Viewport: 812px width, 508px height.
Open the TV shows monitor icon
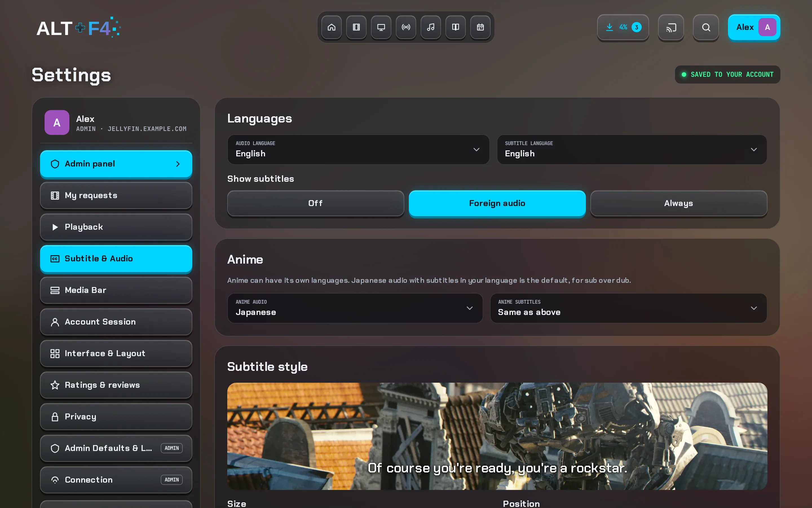[x=381, y=27]
